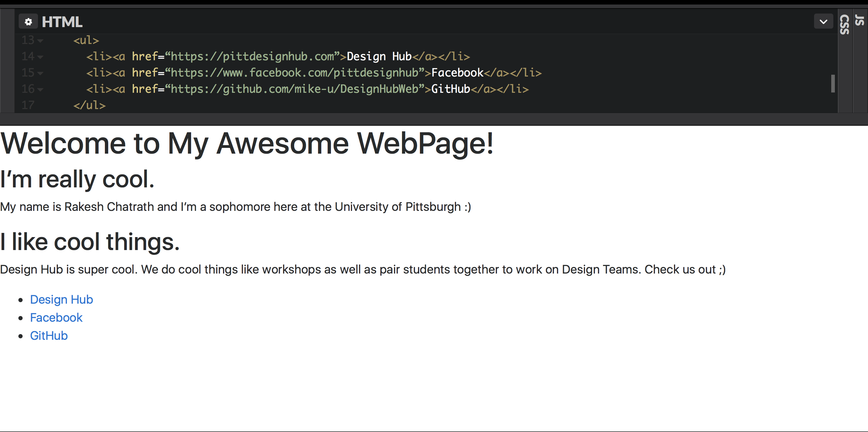Click the 'I like cool things.' heading
The width and height of the screenshot is (868, 432).
point(90,242)
